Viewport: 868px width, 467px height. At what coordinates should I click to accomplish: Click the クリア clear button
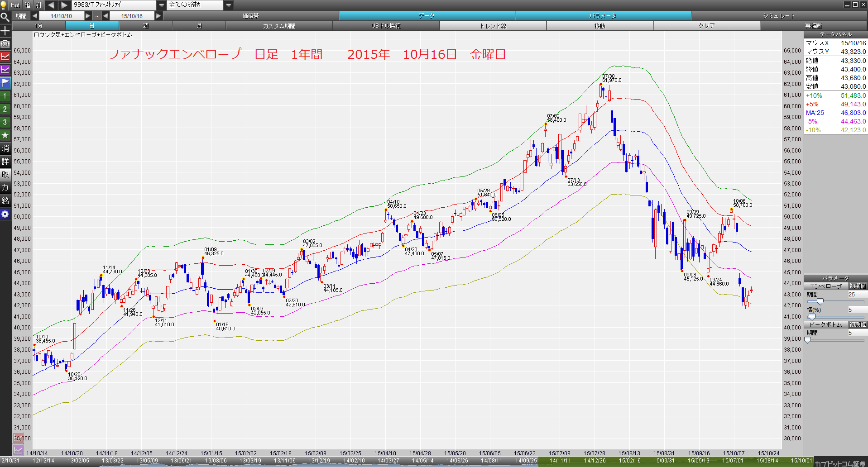[706, 26]
